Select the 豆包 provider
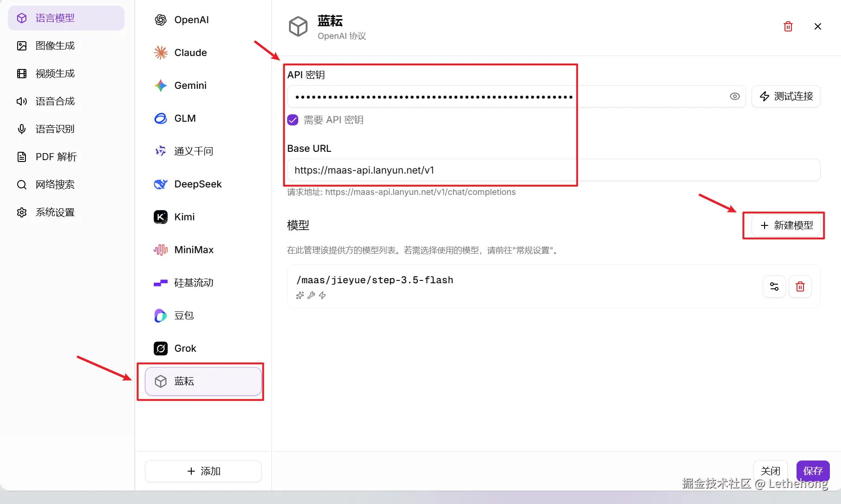Screen dimensions: 841x504 [x=203, y=316]
